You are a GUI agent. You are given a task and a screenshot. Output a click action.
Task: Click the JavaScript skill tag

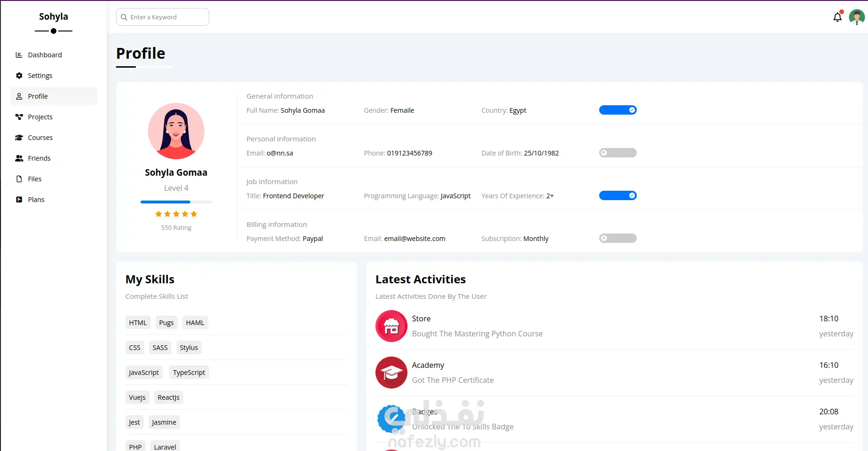(144, 373)
